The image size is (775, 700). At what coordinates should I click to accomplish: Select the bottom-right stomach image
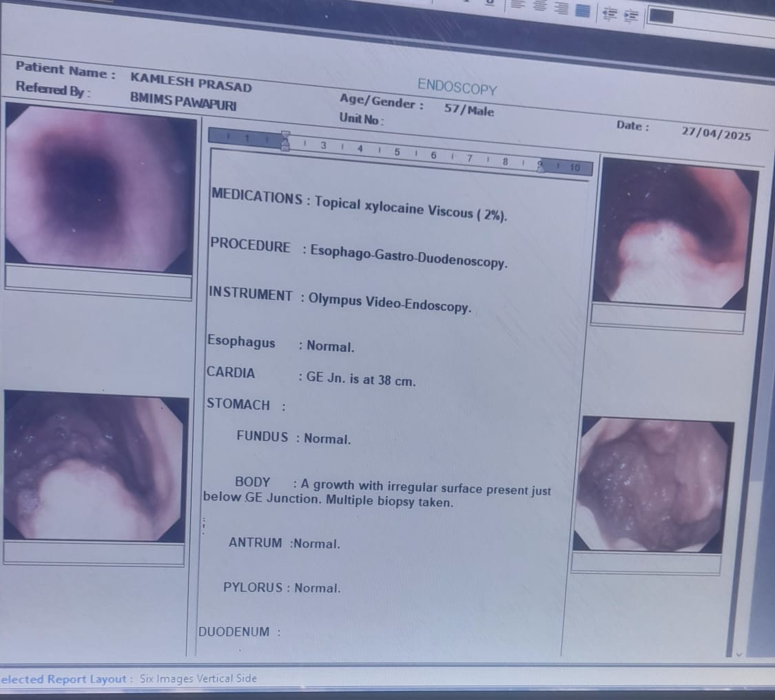coord(652,486)
